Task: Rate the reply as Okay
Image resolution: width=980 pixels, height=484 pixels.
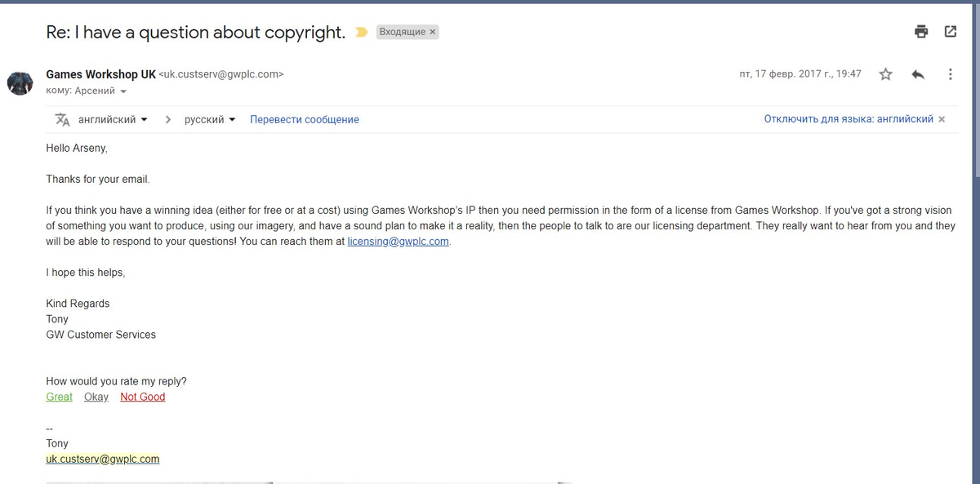Action: (x=96, y=397)
